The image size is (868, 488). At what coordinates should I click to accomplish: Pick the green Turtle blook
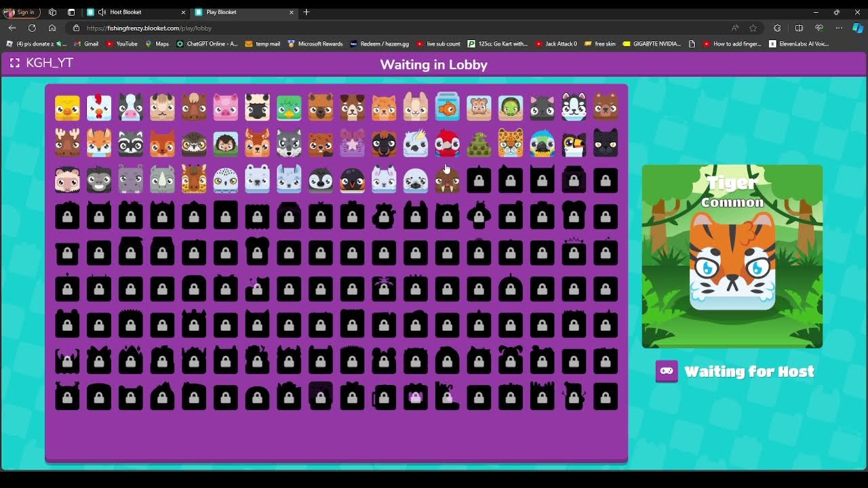pos(511,108)
